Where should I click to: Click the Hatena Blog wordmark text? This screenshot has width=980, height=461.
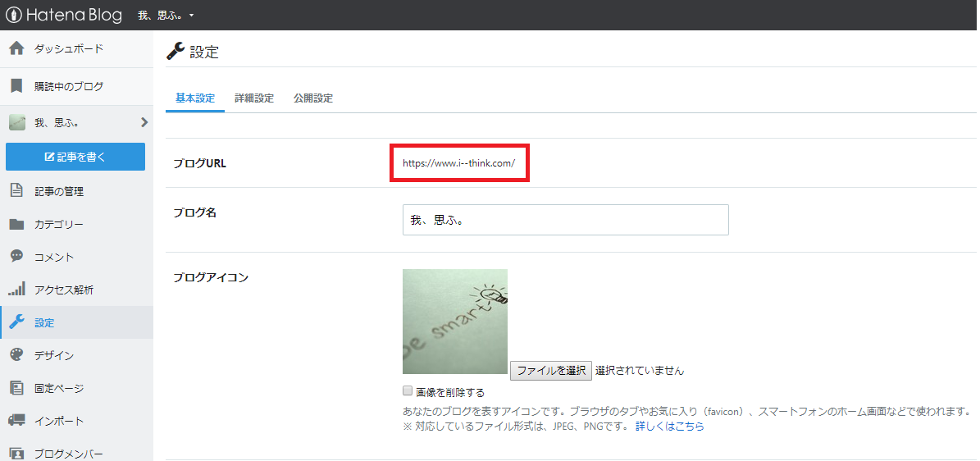[74, 15]
